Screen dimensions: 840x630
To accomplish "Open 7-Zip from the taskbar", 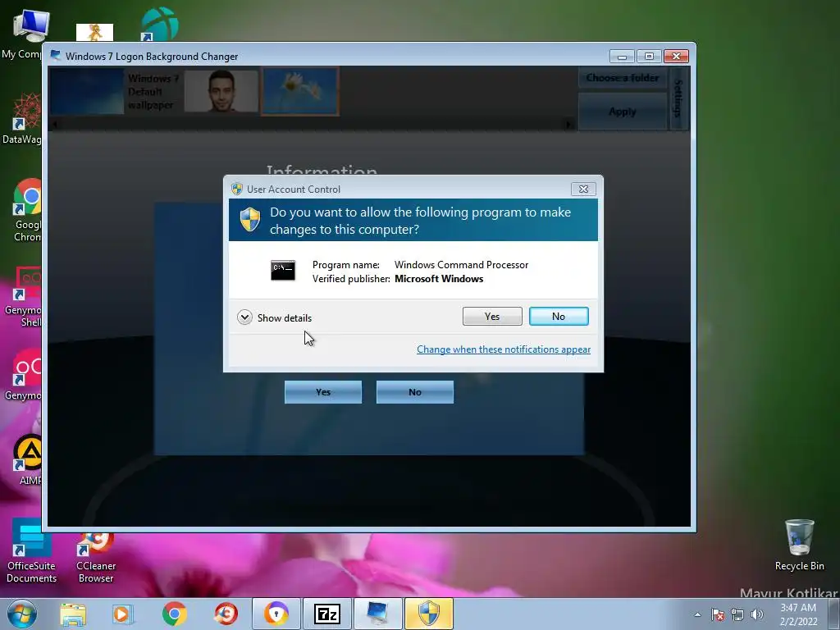I will (327, 614).
